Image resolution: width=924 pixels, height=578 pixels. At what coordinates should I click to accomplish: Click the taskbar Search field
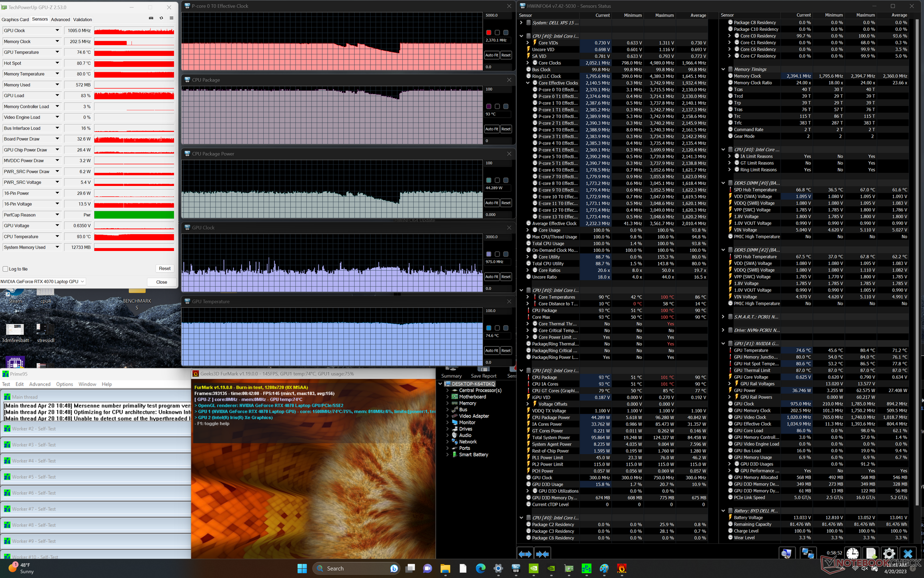pyautogui.click(x=356, y=569)
